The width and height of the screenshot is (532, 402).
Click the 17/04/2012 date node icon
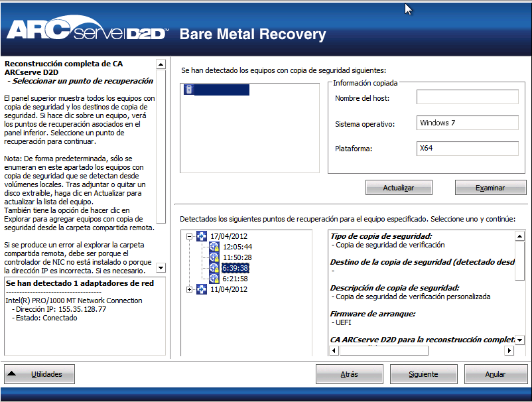[x=202, y=236]
